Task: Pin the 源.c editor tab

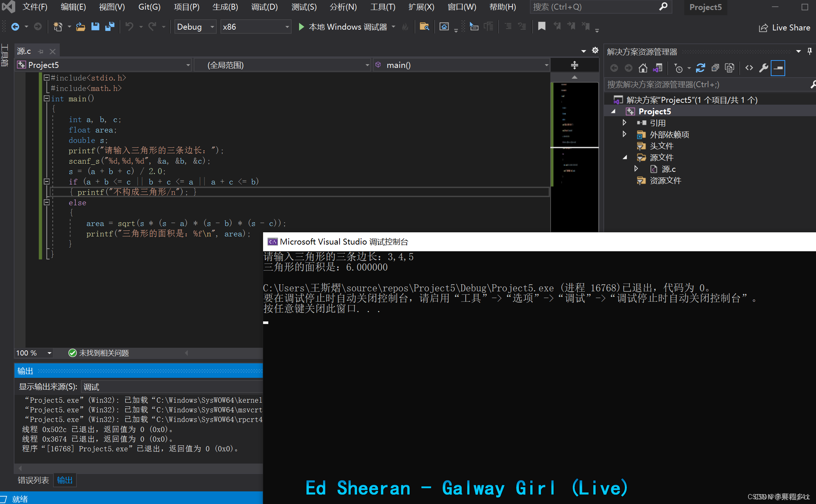Action: (x=41, y=52)
